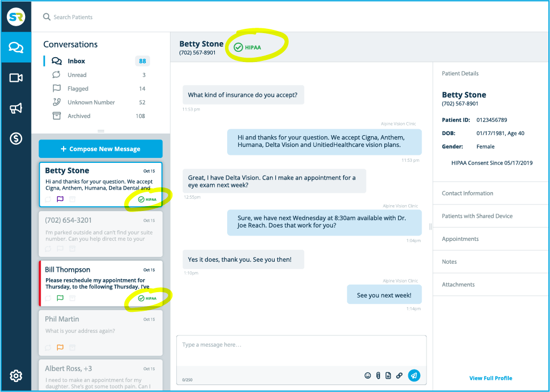The height and width of the screenshot is (392, 550).
Task: Open the megaphone campaigns sidebar icon
Action: tap(16, 108)
